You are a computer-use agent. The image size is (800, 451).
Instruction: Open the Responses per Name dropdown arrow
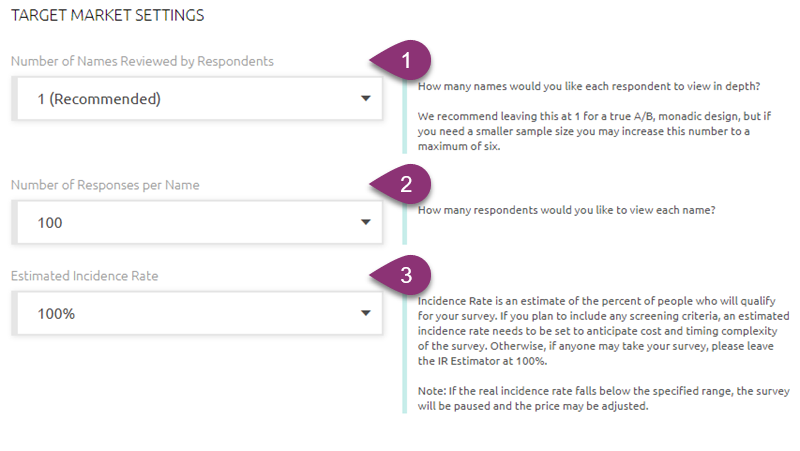(x=365, y=222)
